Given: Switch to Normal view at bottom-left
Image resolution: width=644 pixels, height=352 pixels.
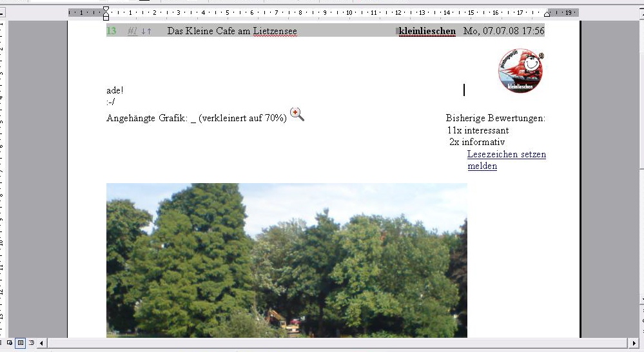Looking at the screenshot, I should (x=10, y=343).
